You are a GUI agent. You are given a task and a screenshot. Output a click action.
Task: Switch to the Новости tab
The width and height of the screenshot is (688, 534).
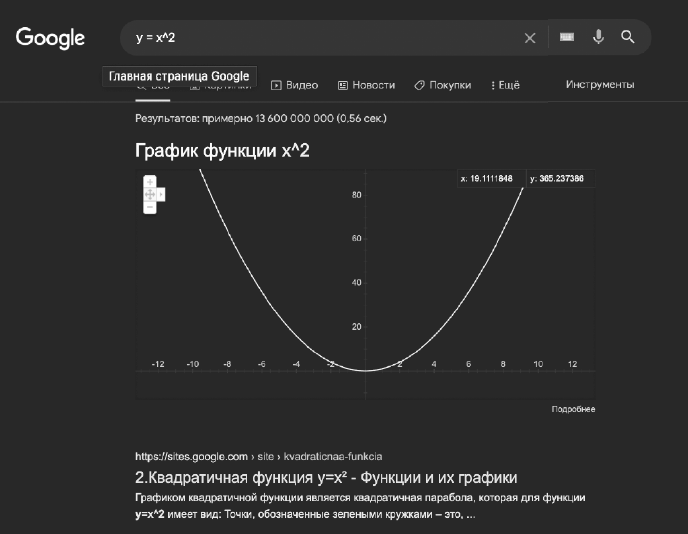[366, 85]
